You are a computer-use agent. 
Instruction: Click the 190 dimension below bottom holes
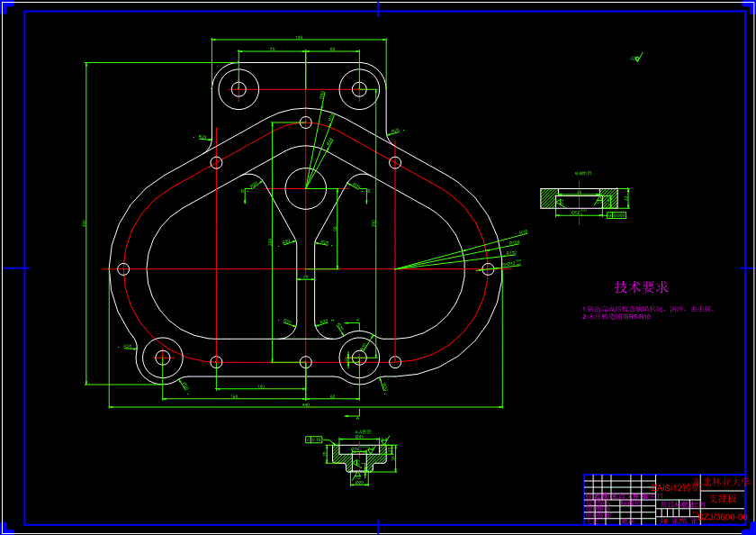pyautogui.click(x=261, y=386)
